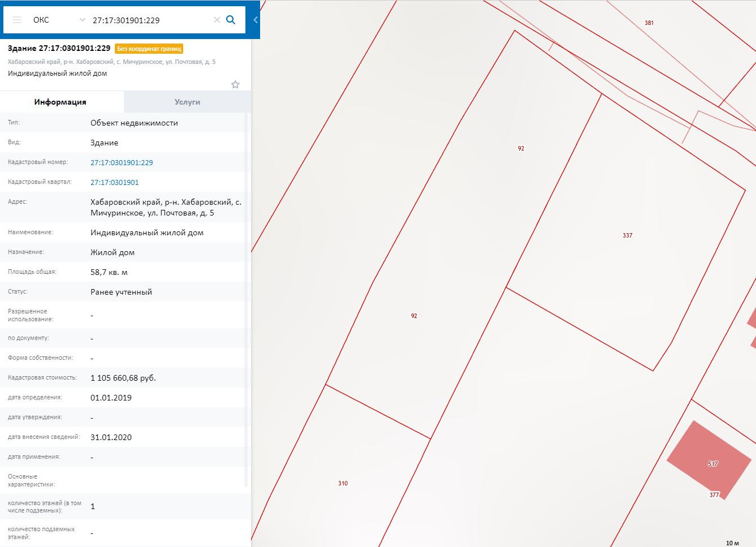
Task: Click the 'Без координат границ' badge
Action: pyautogui.click(x=149, y=49)
